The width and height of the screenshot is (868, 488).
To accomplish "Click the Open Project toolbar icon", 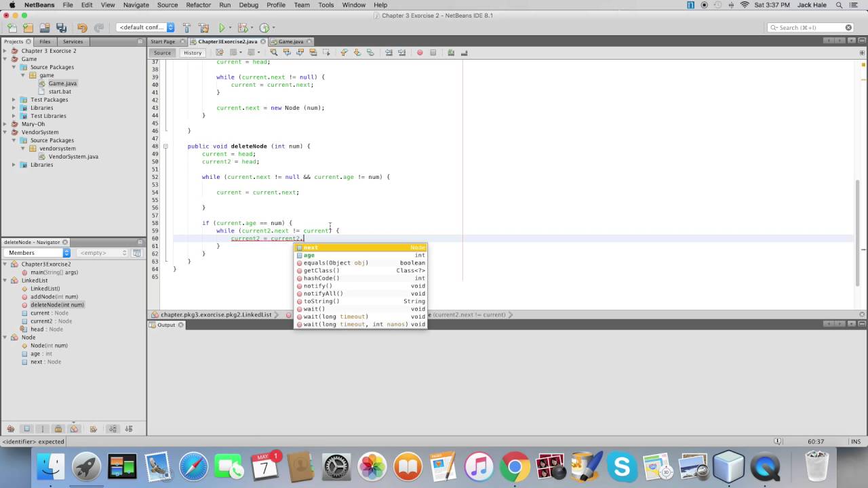I will pos(45,28).
